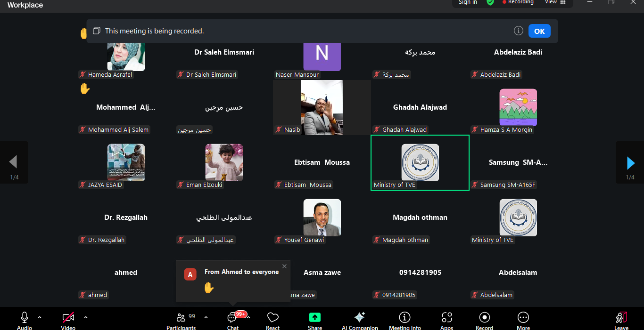Open the Participants list
Image resolution: width=644 pixels, height=330 pixels.
[181, 319]
